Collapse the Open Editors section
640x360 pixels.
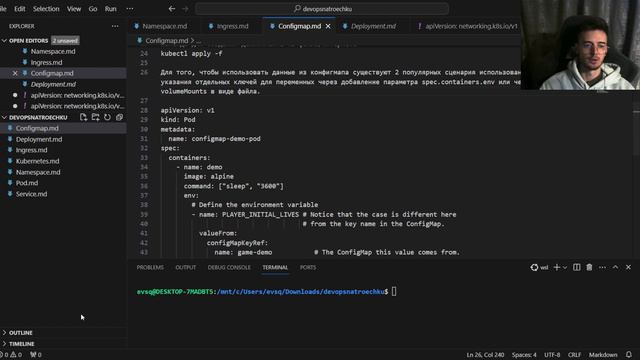click(x=4, y=40)
